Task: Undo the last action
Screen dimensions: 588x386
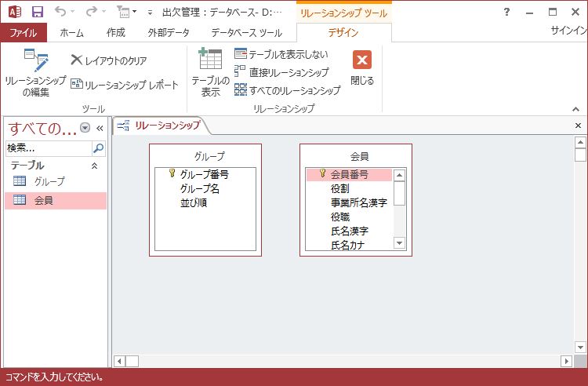Action: pos(60,12)
